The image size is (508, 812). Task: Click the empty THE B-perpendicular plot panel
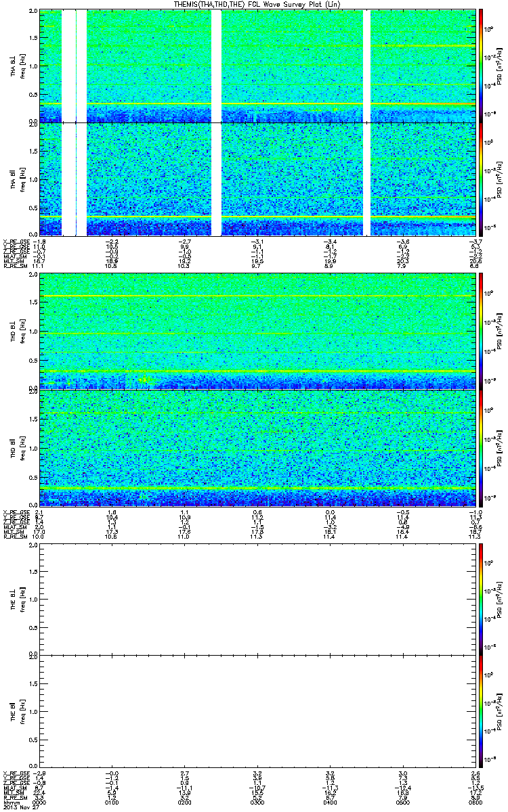pyautogui.click(x=258, y=599)
